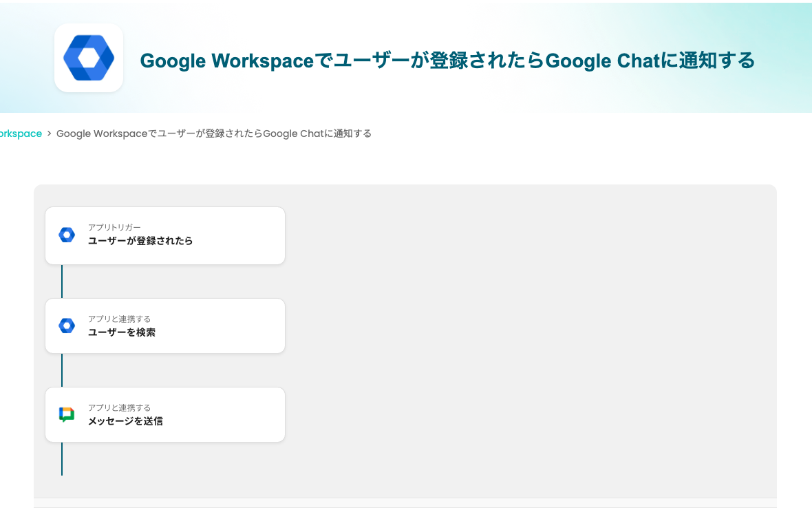Click アプリと連携する label above ユーザーを検索
Viewport: 812px width, 532px height.
coord(119,319)
